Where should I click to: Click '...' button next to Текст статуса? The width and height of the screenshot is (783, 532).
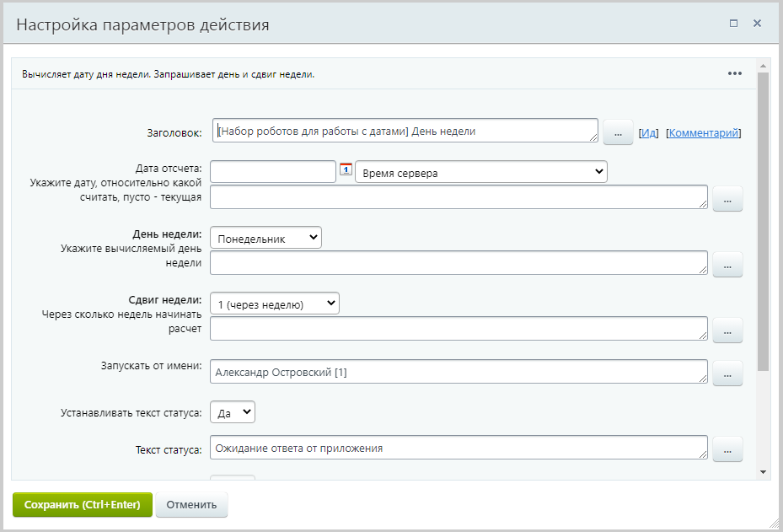(727, 449)
